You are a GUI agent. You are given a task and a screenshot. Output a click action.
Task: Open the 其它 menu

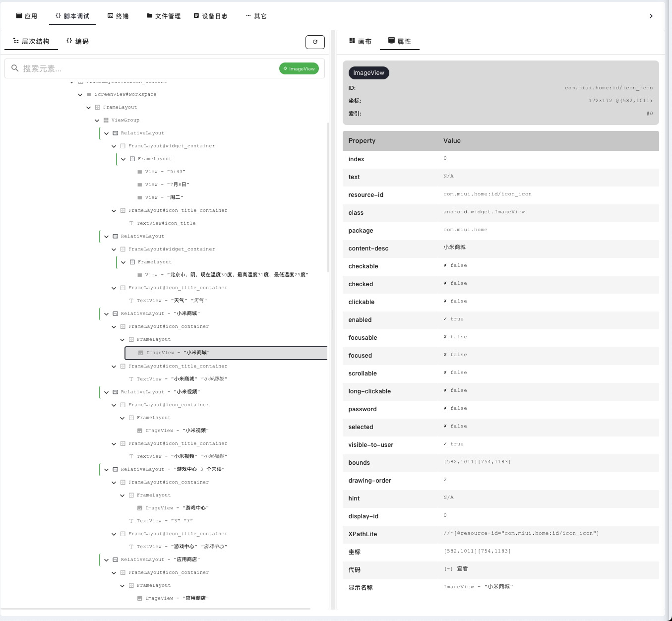coord(256,16)
